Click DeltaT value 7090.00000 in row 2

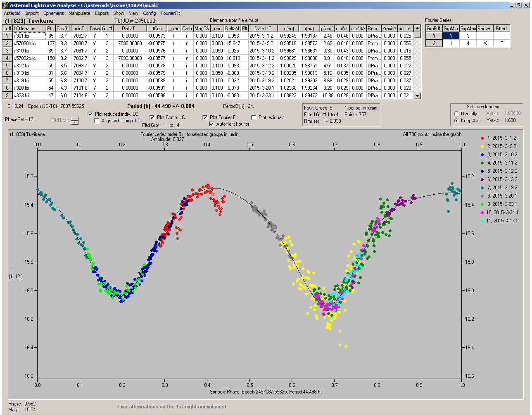130,43
